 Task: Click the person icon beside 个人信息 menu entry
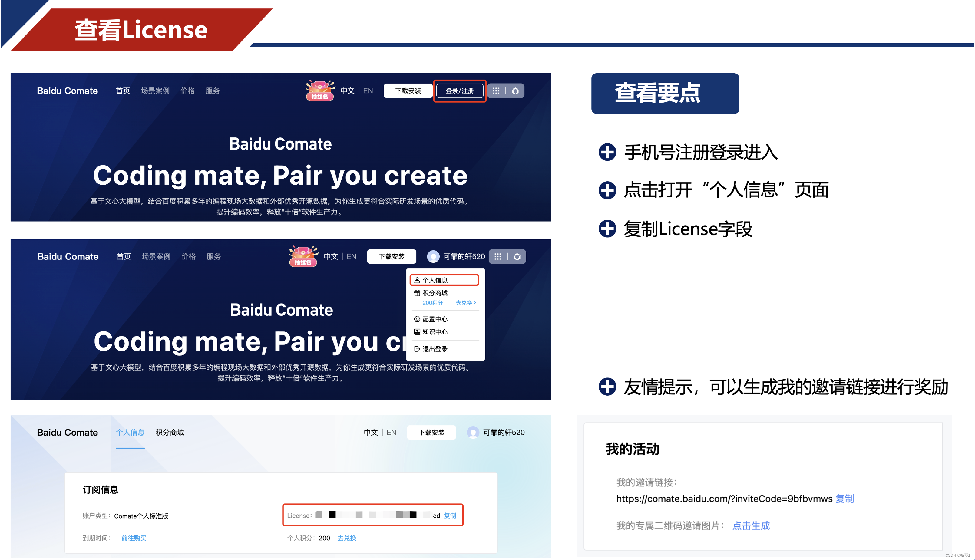(417, 280)
